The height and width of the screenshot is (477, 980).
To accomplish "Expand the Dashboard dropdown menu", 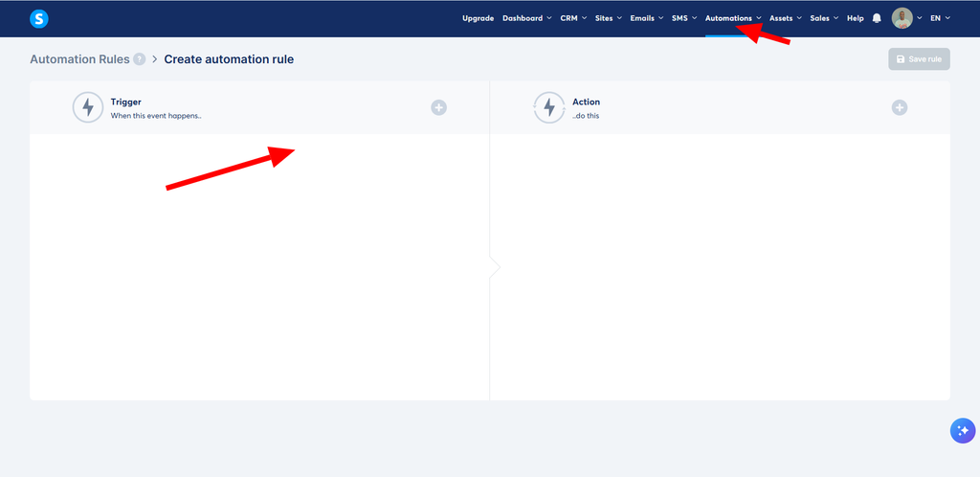I will point(527,18).
